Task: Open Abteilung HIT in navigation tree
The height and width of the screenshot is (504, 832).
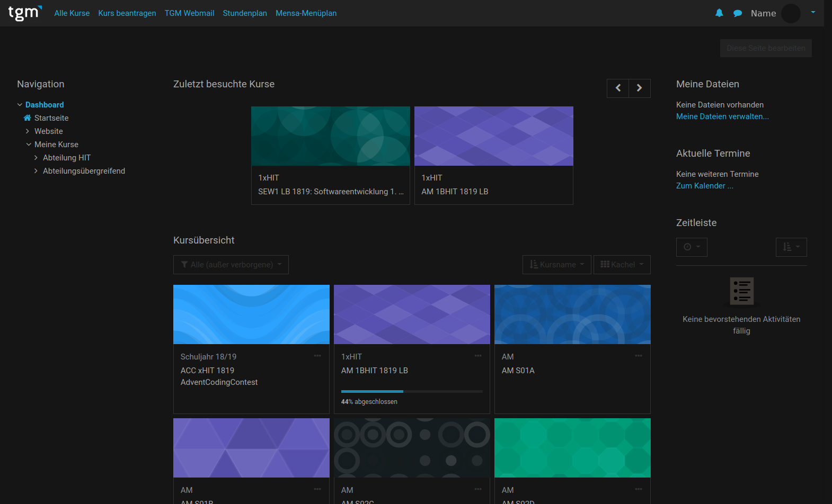Action: (67, 158)
